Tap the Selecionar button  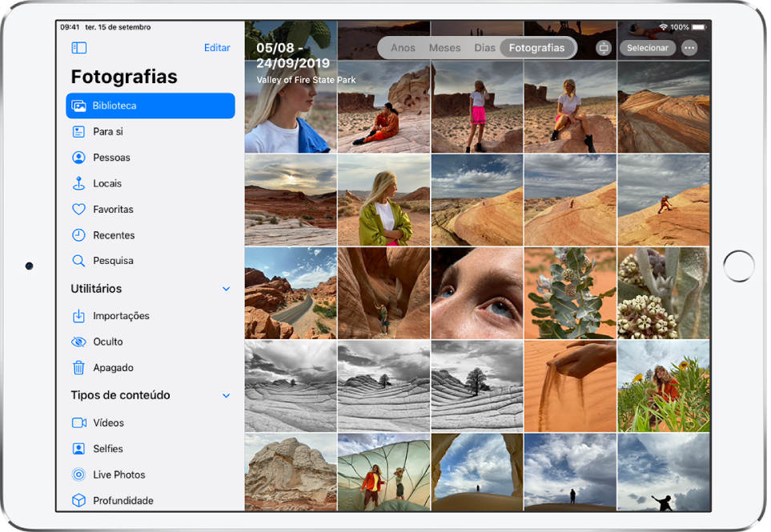(648, 48)
